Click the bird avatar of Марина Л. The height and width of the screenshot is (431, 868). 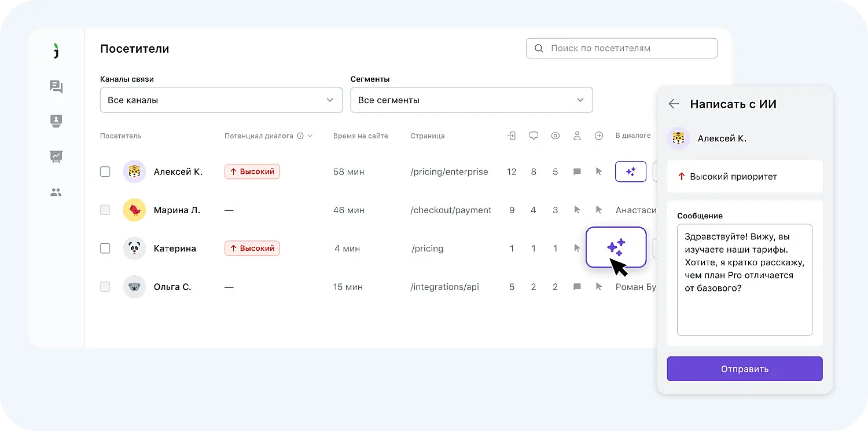click(x=134, y=210)
